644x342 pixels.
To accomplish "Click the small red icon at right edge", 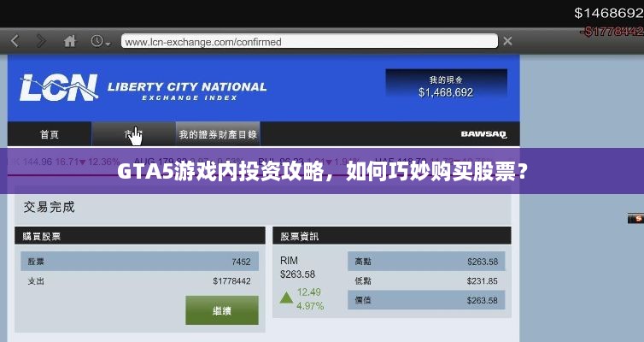I will pos(635,218).
